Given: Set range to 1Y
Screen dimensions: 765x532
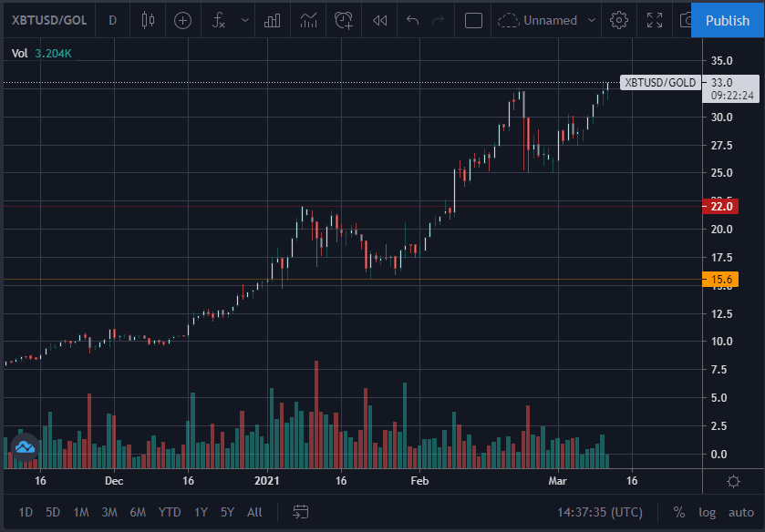Looking at the screenshot, I should point(201,512).
